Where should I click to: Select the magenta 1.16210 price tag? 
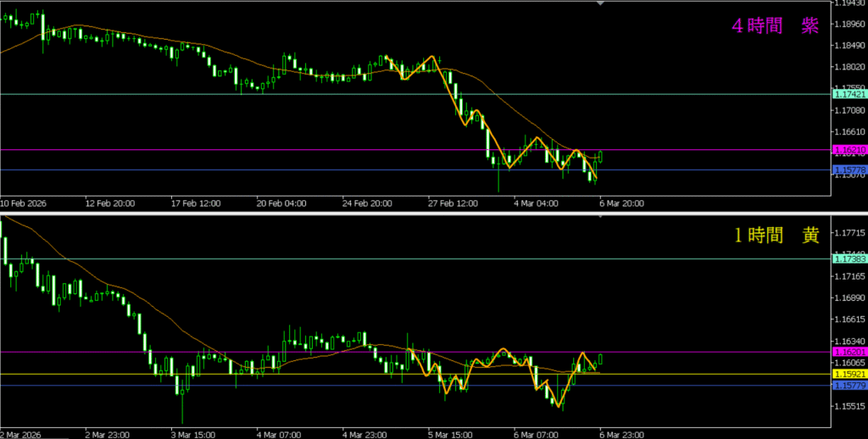(849, 150)
